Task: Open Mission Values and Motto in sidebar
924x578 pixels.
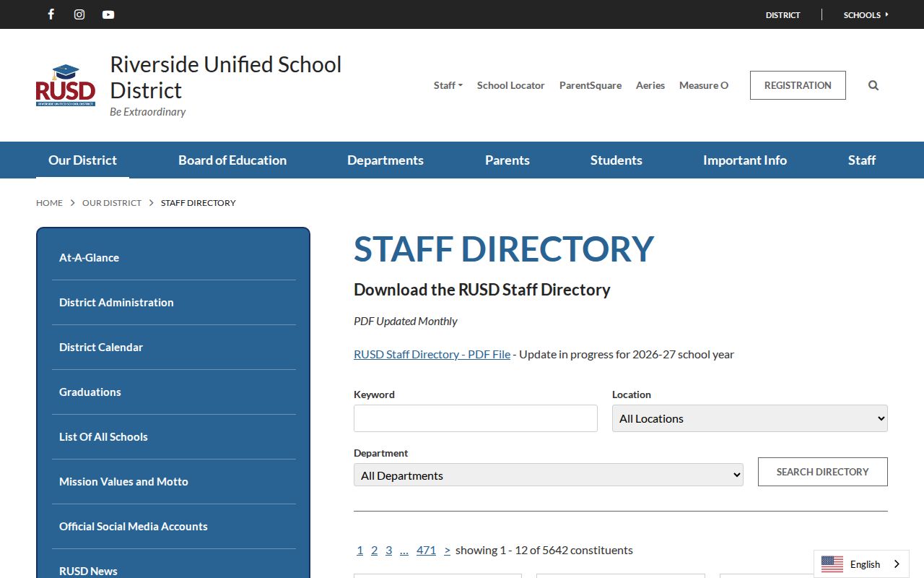Action: click(174, 482)
